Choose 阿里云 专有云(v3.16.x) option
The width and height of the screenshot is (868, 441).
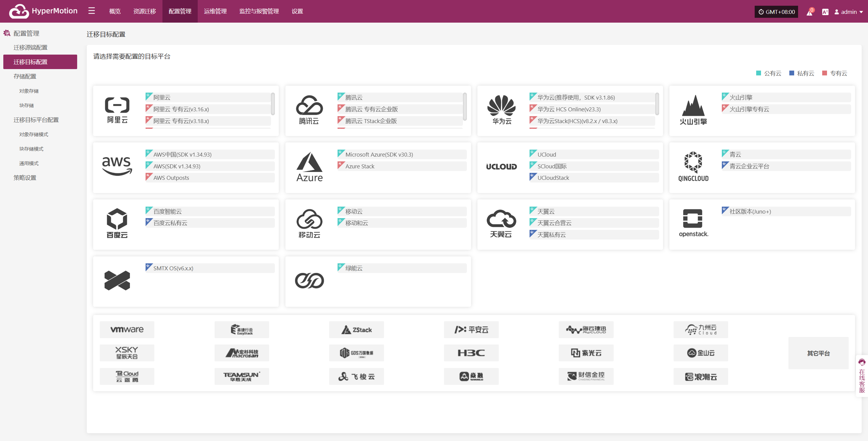click(208, 109)
